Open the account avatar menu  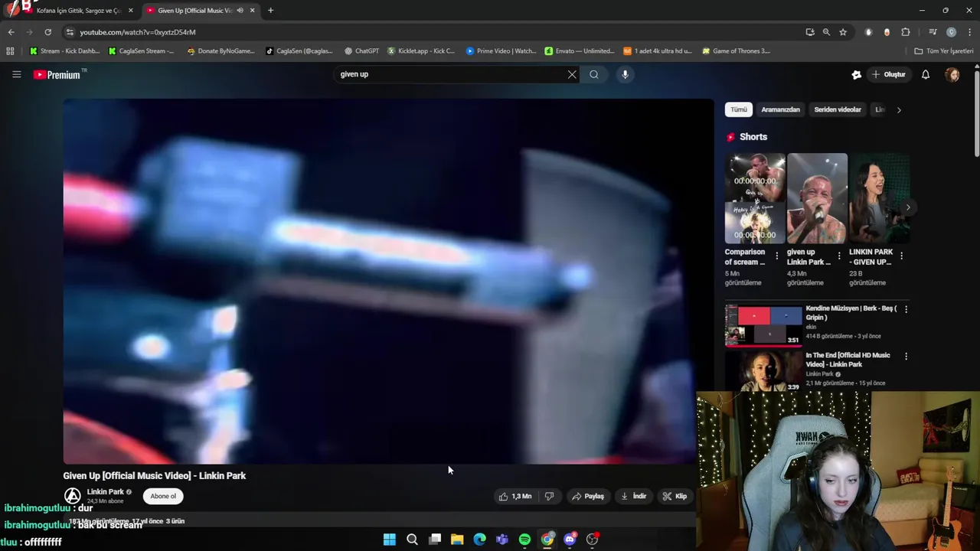[x=952, y=74]
